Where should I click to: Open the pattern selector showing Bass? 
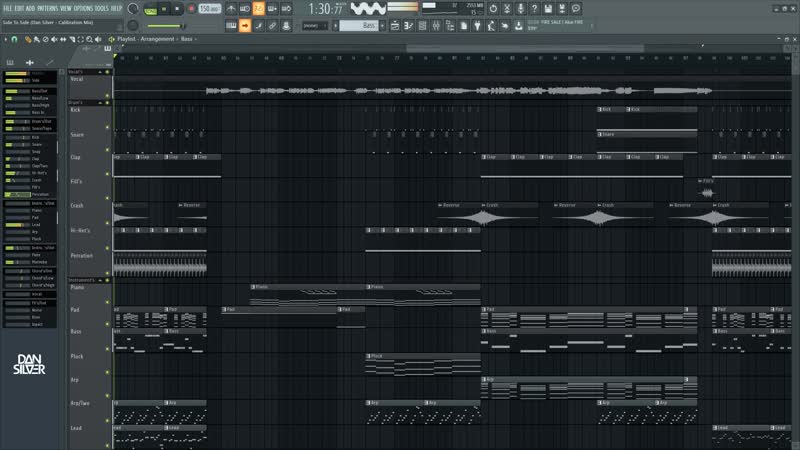click(359, 26)
